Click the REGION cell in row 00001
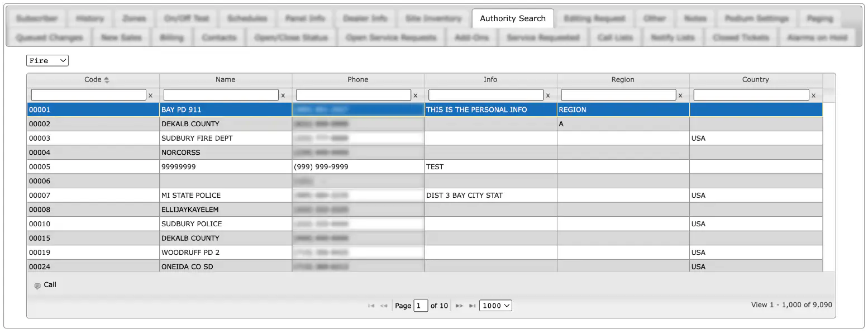The height and width of the screenshot is (333, 868). tap(623, 110)
